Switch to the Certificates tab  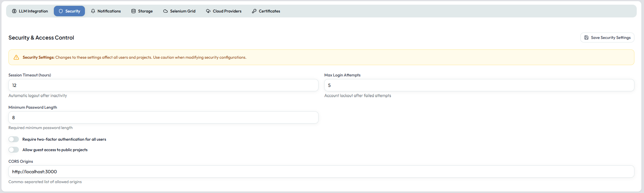[266, 11]
